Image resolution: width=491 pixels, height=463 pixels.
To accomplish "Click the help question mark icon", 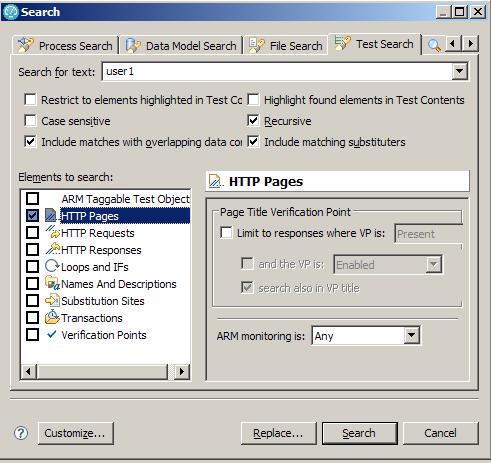I will [21, 433].
